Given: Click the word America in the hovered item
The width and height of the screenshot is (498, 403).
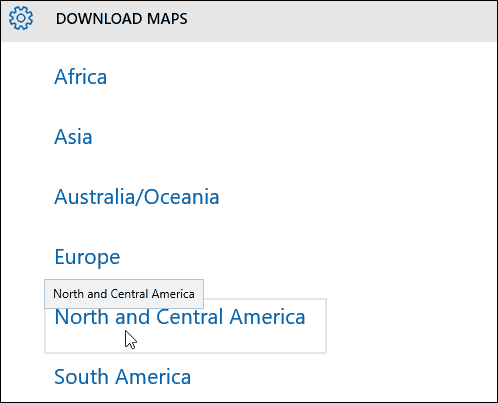Looking at the screenshot, I should (x=267, y=317).
